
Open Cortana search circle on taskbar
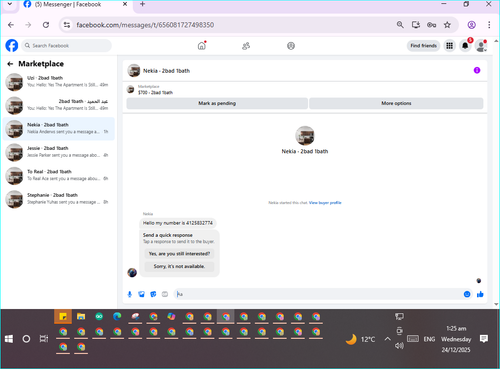pos(26,339)
